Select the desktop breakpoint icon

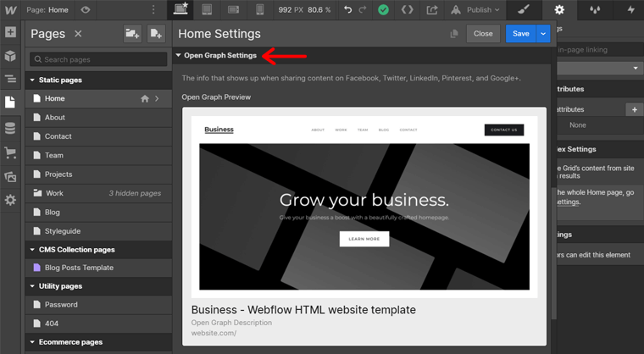point(180,9)
